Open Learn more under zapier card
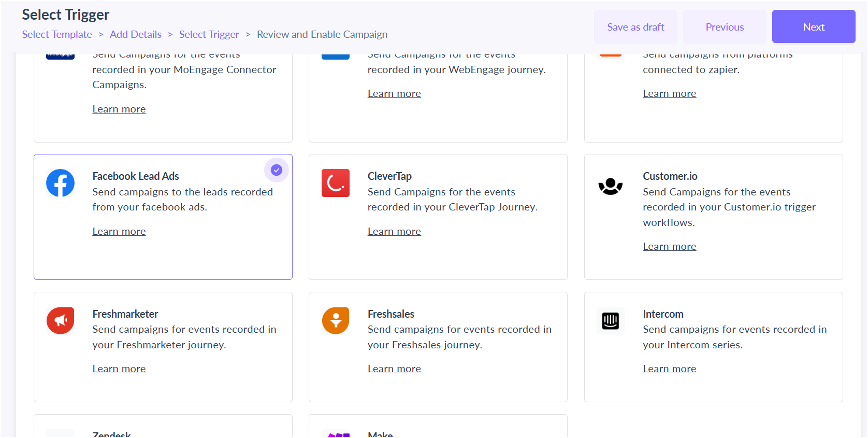This screenshot has height=438, width=868. [x=670, y=93]
